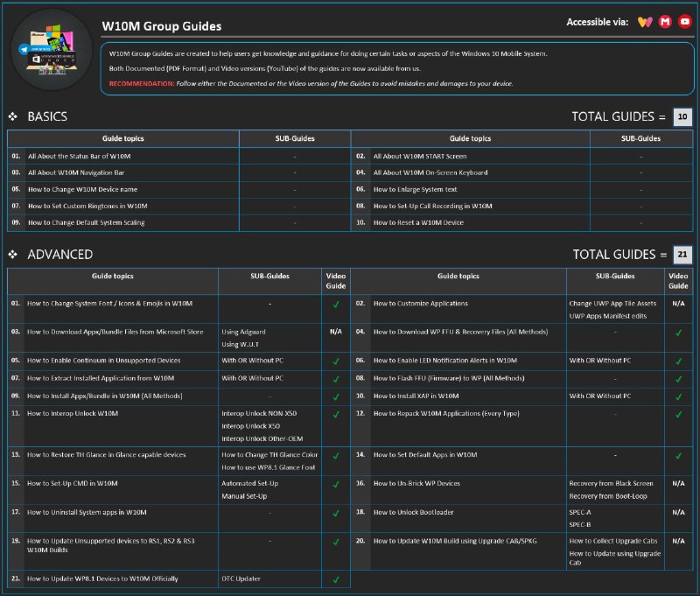Open the red MEGA icon
This screenshot has width=700, height=596.
665,21
